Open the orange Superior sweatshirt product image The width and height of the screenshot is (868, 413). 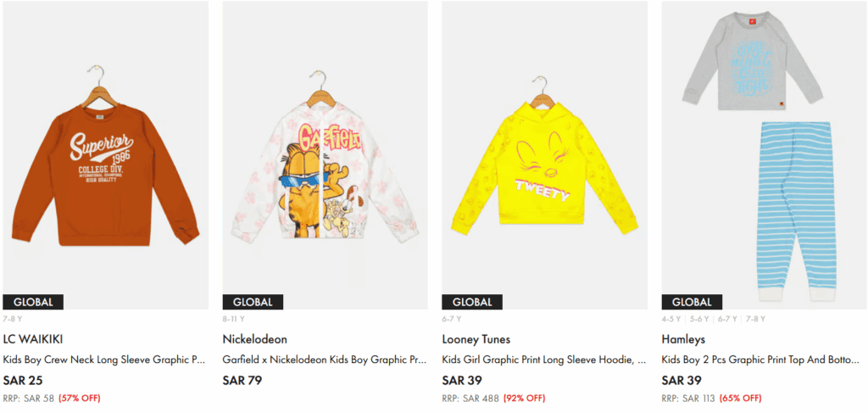pos(105,155)
